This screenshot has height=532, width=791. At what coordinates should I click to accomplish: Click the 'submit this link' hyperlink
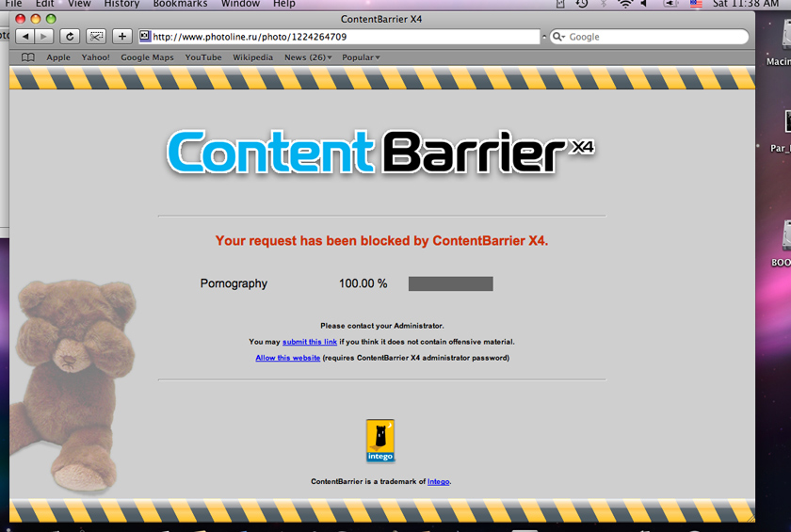point(310,342)
